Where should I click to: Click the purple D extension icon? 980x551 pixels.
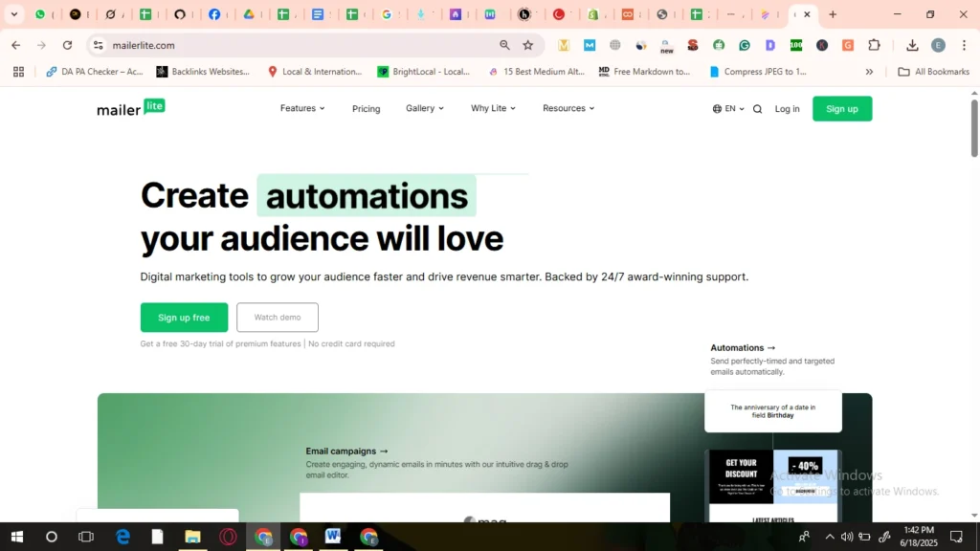770,45
